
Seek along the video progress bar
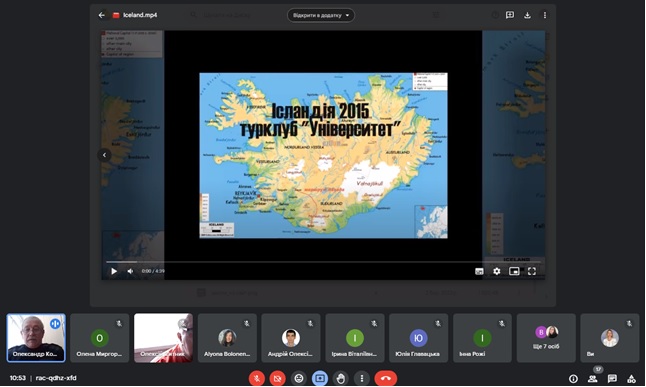(323, 262)
